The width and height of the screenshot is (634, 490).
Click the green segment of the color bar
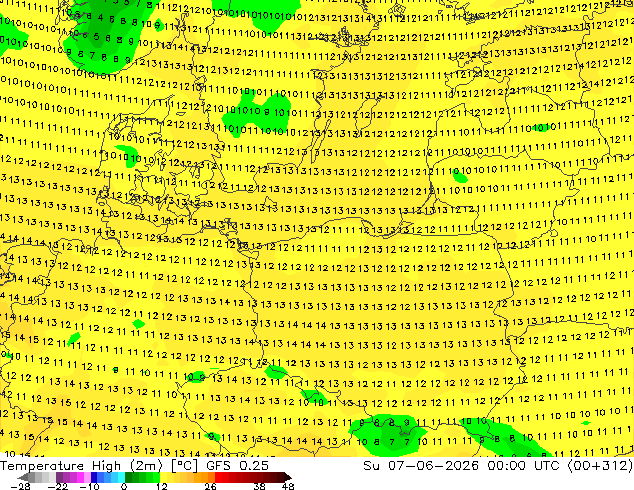tap(142, 477)
